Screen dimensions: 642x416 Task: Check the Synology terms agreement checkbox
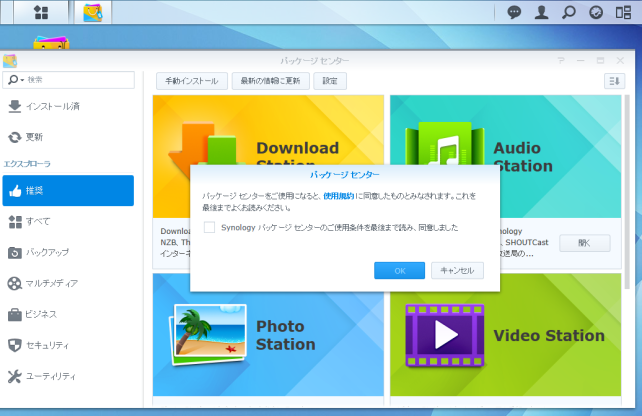tap(209, 227)
